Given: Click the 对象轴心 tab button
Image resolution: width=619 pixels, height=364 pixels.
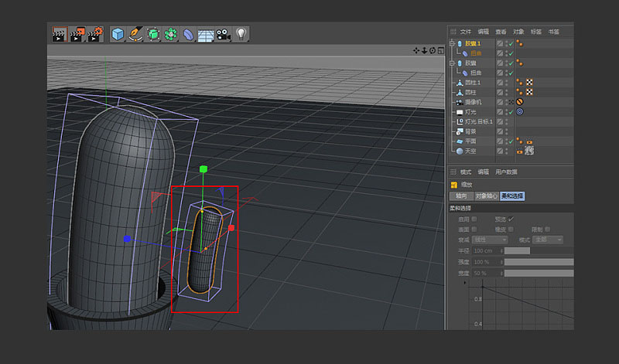Looking at the screenshot, I should (x=486, y=196).
